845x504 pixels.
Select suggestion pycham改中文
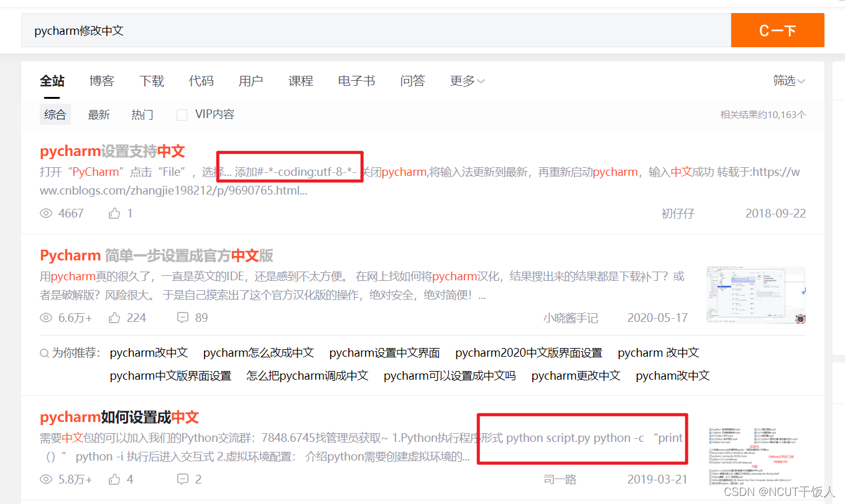pos(673,376)
